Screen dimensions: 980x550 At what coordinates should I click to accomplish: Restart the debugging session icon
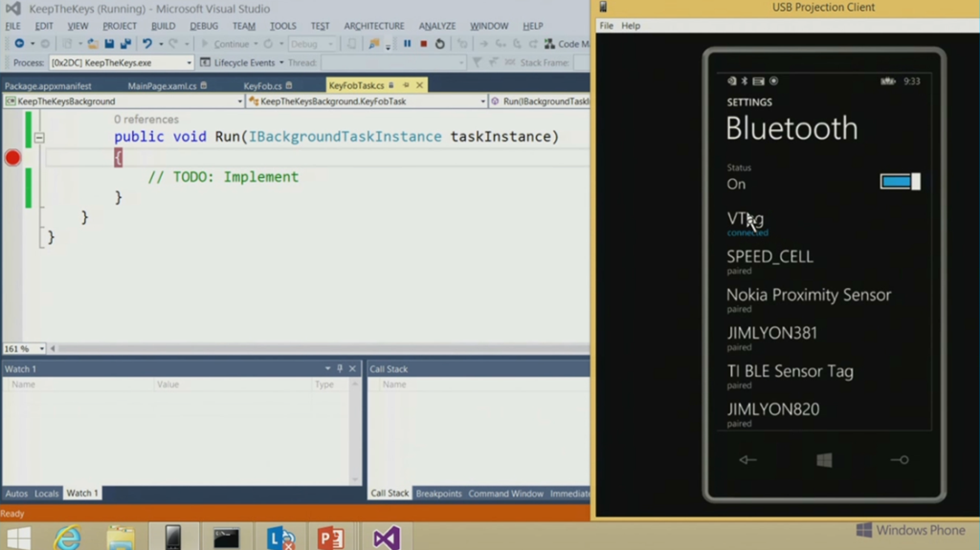point(440,44)
